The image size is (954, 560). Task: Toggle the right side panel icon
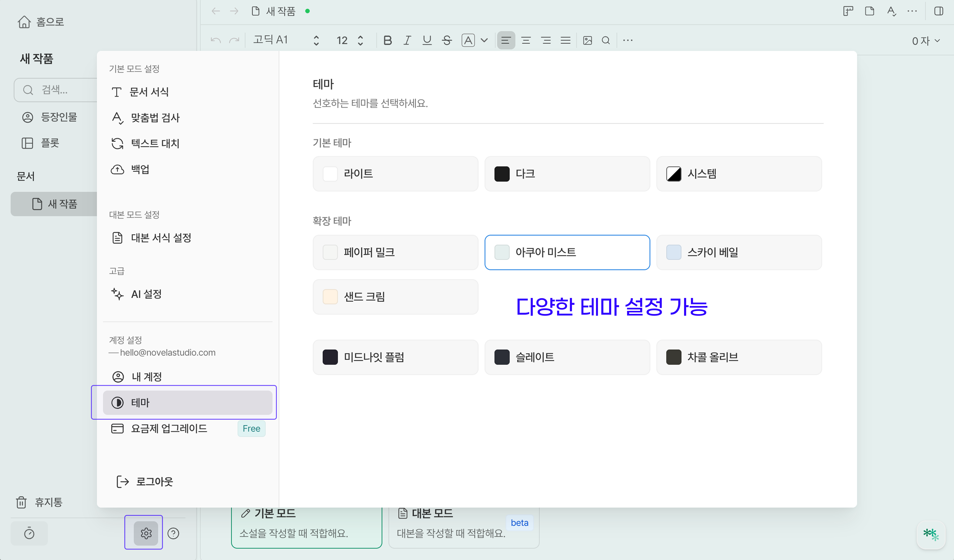[x=939, y=11]
